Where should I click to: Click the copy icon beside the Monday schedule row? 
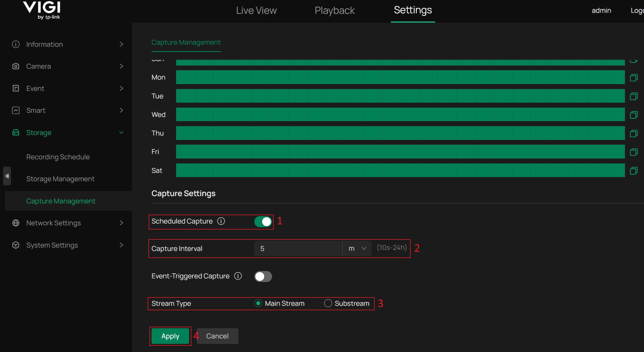click(x=634, y=77)
